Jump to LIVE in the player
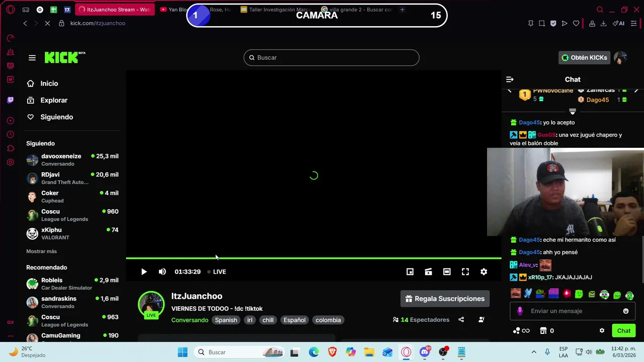The width and height of the screenshot is (644, 362). [217, 271]
